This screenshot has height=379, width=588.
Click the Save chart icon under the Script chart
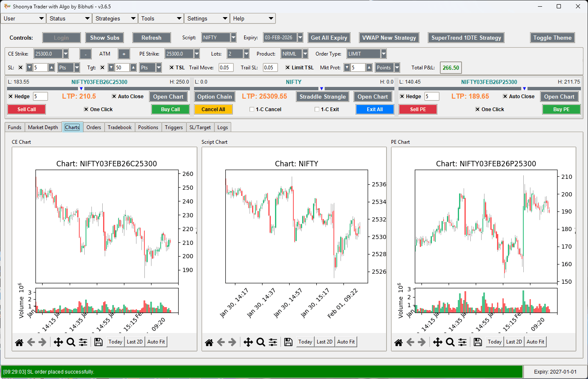pos(288,342)
